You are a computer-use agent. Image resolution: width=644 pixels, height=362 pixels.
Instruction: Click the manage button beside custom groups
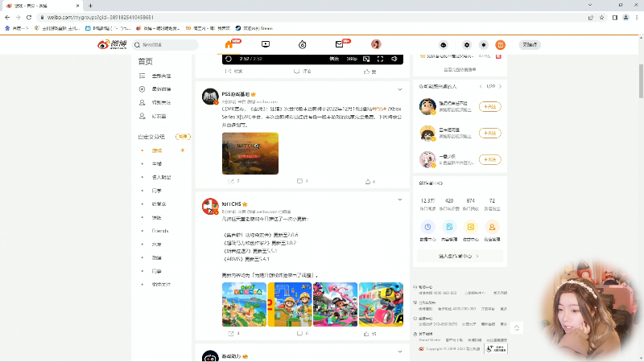[183, 137]
